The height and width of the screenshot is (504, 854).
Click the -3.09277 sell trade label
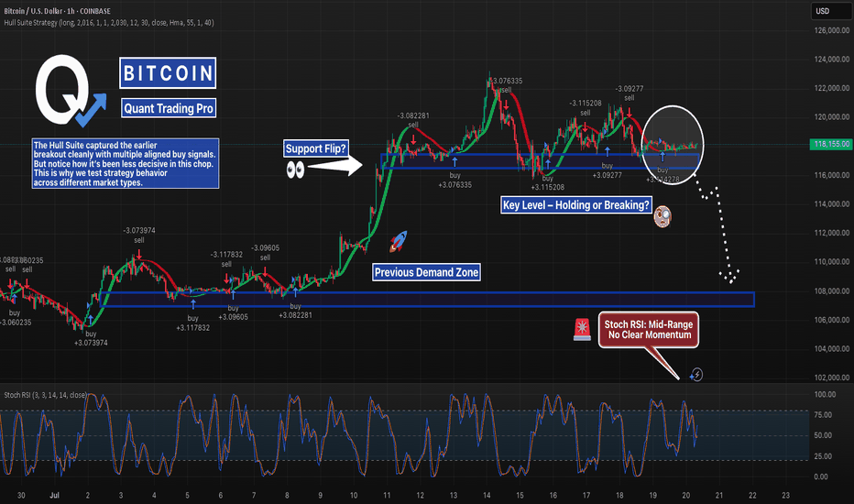[x=630, y=93]
